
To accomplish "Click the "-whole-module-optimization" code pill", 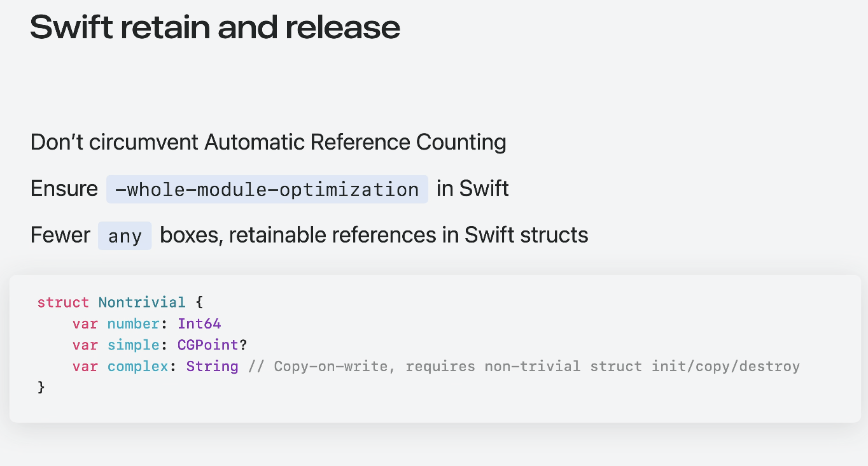I will click(x=267, y=189).
